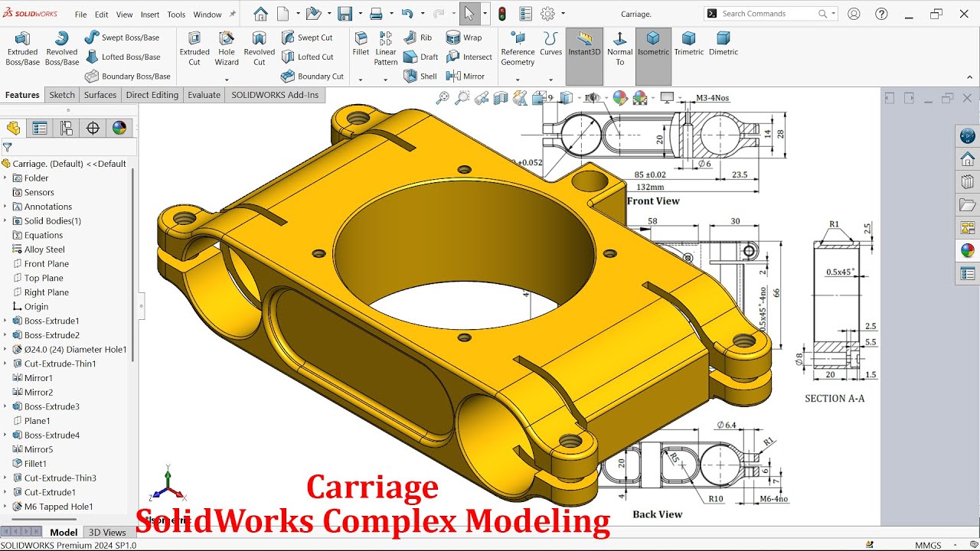
Task: Open the Curves tools
Action: (550, 44)
